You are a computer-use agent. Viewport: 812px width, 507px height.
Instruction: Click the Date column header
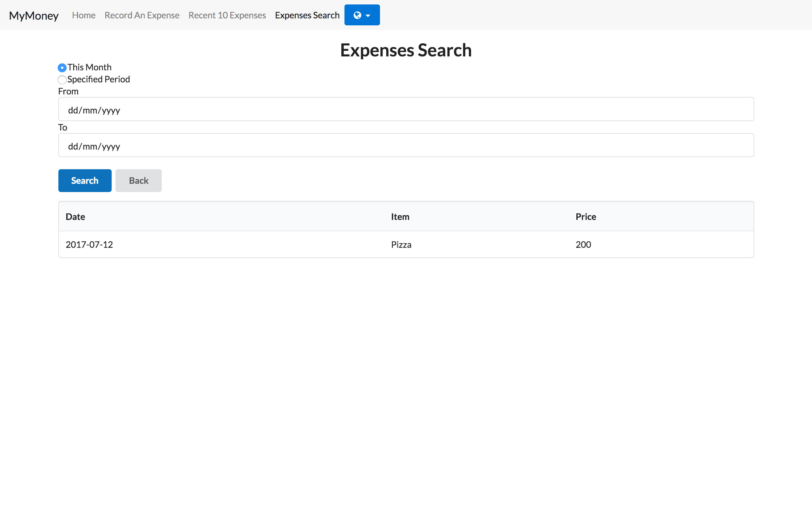click(x=75, y=216)
